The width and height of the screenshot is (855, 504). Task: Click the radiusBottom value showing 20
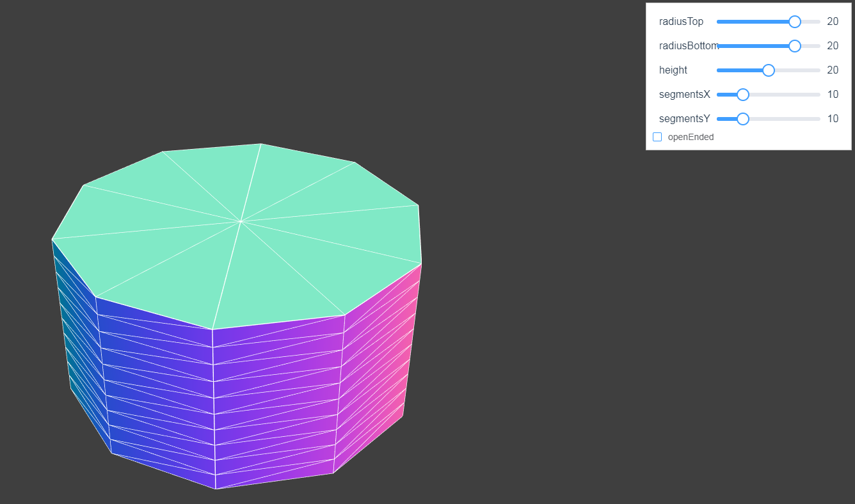tap(833, 45)
